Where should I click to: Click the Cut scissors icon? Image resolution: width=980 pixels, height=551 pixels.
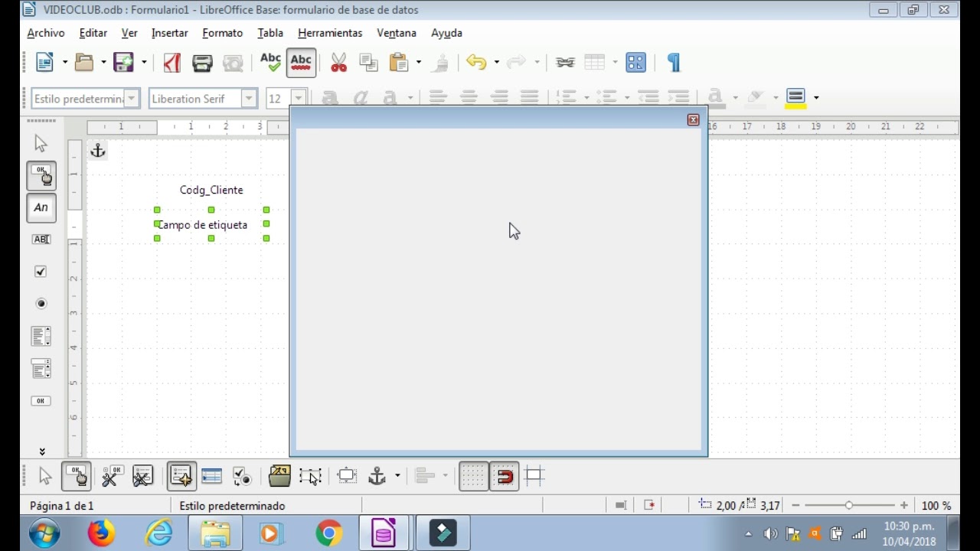[338, 63]
